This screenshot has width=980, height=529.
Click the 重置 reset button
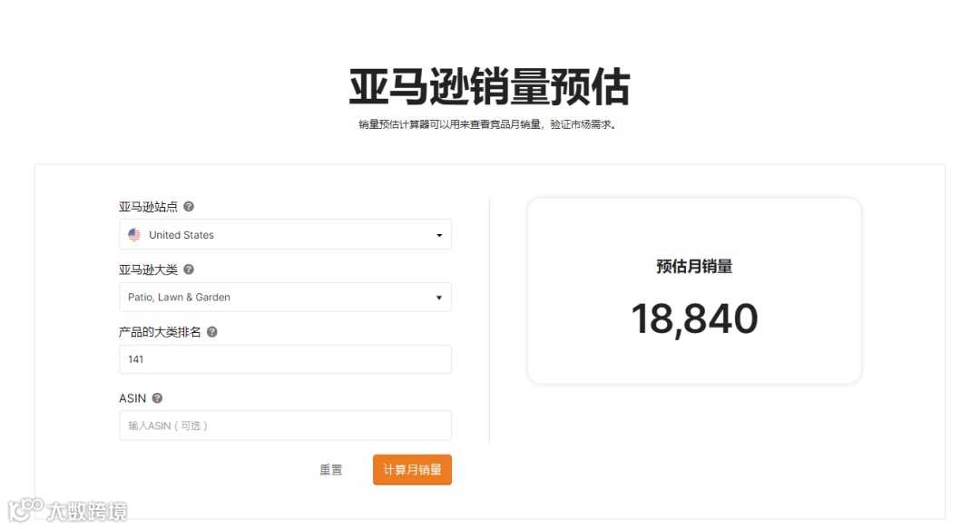(331, 470)
